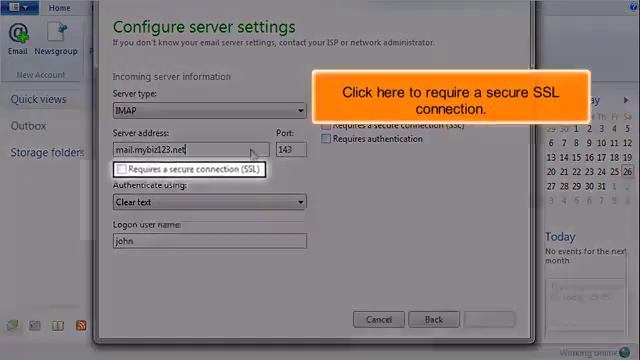The width and height of the screenshot is (640, 360).
Task: Open the Mail shortcut icon at bottom
Action: [x=12, y=325]
